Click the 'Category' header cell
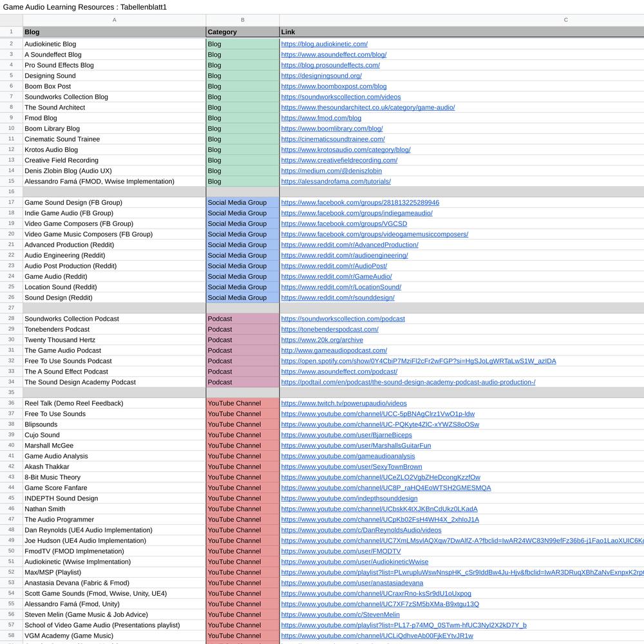The width and height of the screenshot is (644, 644). click(243, 32)
